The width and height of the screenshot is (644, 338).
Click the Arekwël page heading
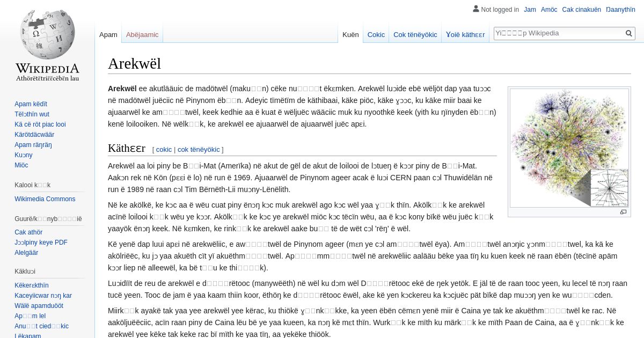click(134, 63)
